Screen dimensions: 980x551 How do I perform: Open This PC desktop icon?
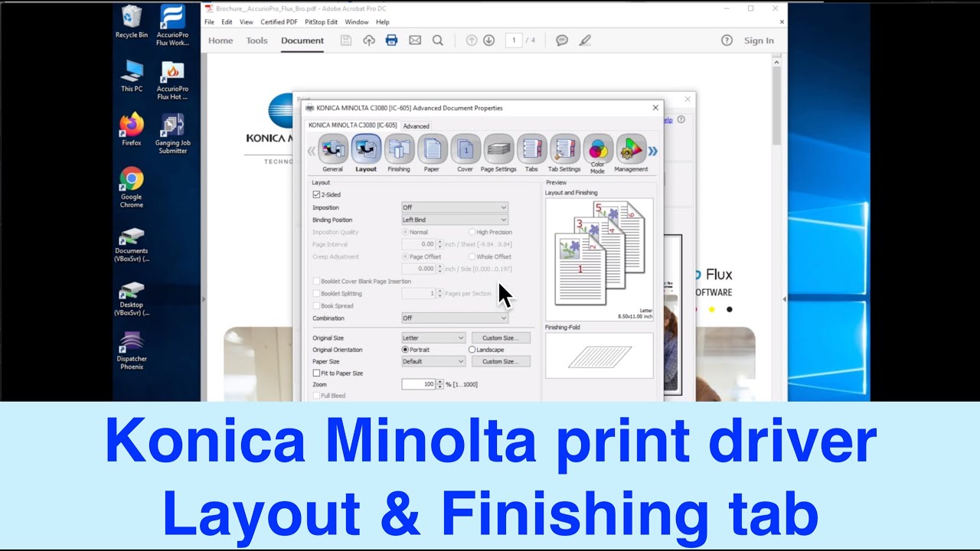pos(132,77)
